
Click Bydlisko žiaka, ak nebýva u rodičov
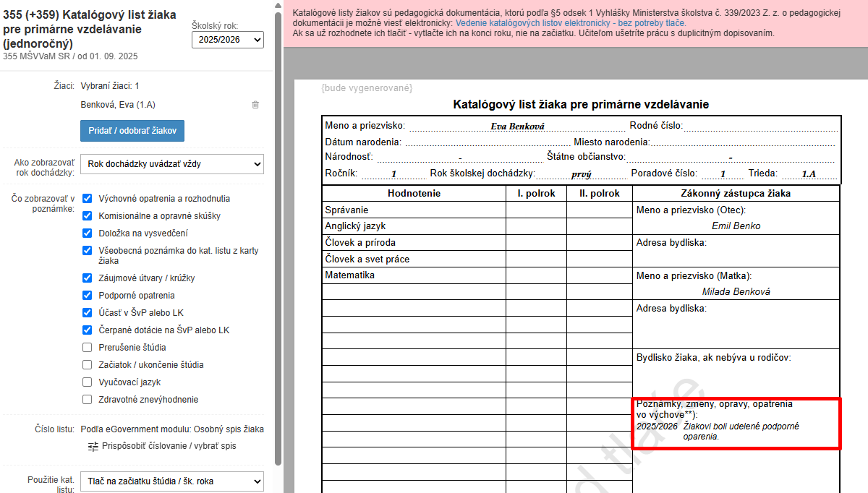pos(713,357)
